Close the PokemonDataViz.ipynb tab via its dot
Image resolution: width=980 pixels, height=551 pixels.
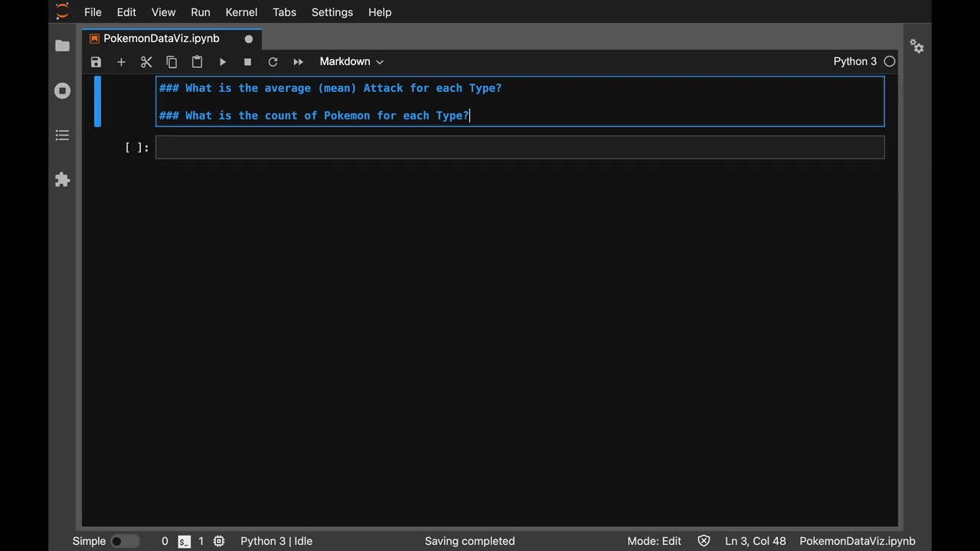249,39
